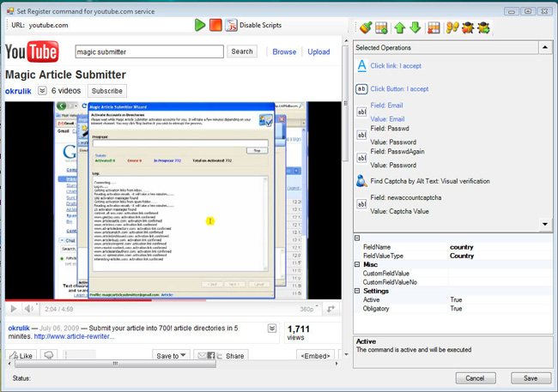
Task: Click the YouTube Search button
Action: click(x=242, y=51)
